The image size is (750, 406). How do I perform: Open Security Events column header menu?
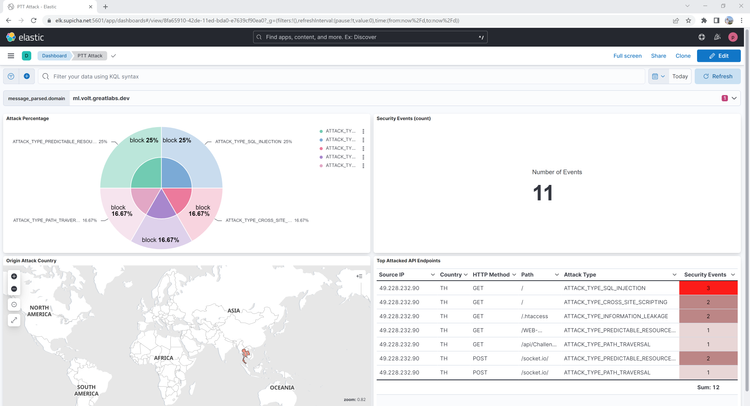click(x=734, y=274)
